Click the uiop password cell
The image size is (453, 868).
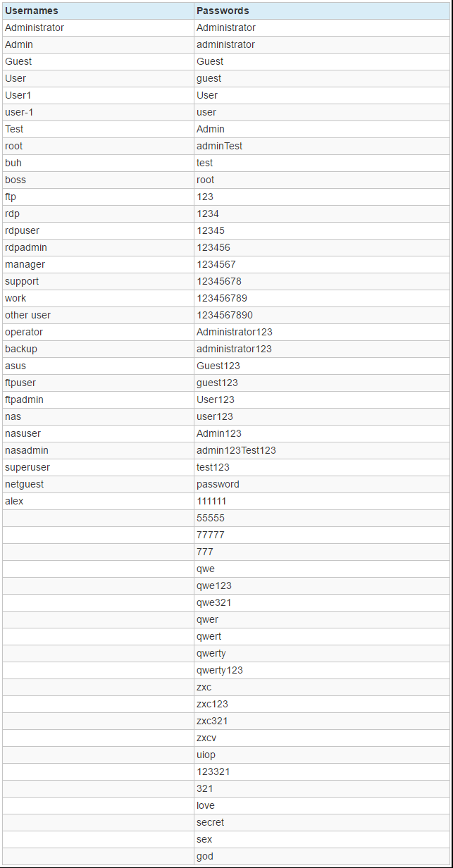pyautogui.click(x=206, y=755)
